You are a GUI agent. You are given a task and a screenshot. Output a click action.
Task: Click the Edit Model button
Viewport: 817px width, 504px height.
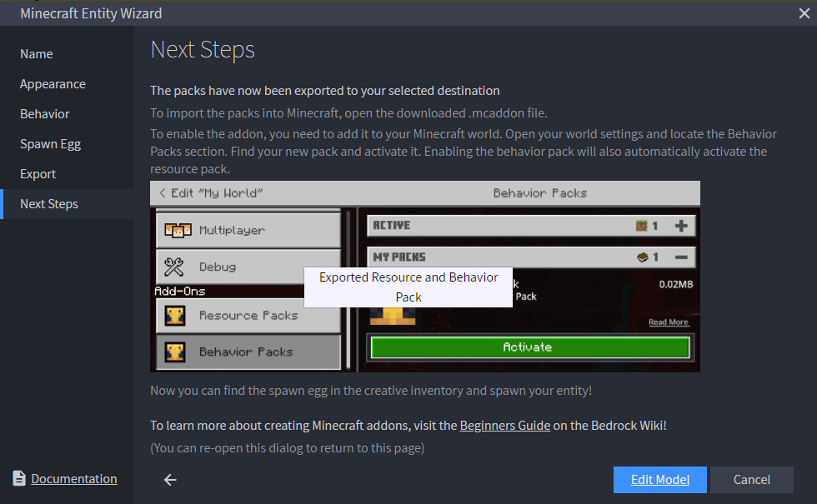660,480
